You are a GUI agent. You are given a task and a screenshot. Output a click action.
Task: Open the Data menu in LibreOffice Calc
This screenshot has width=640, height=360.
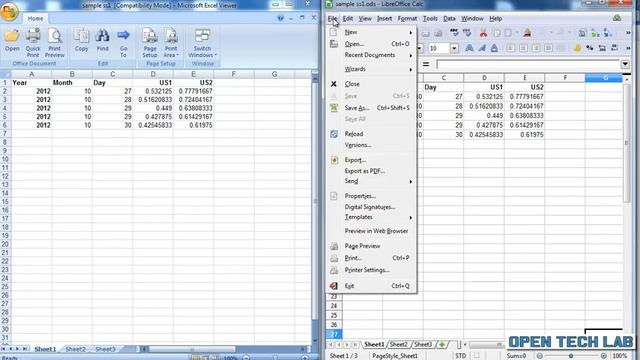(449, 18)
